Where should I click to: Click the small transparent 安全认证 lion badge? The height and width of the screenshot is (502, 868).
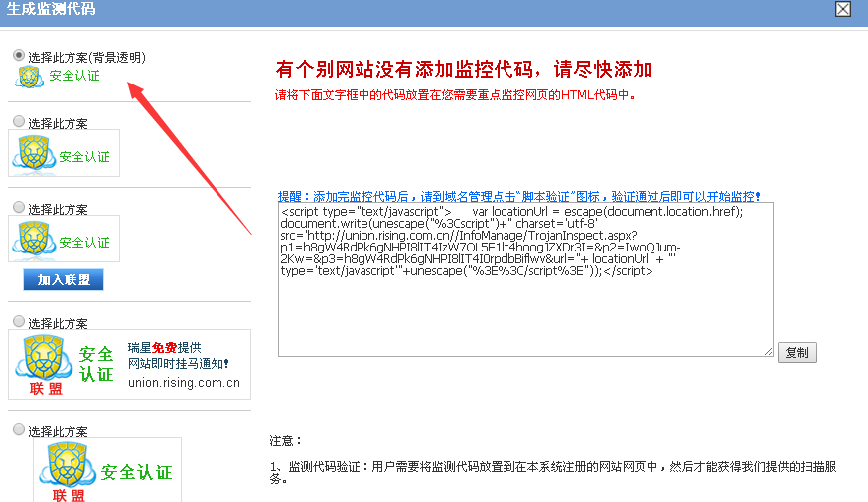coord(58,77)
